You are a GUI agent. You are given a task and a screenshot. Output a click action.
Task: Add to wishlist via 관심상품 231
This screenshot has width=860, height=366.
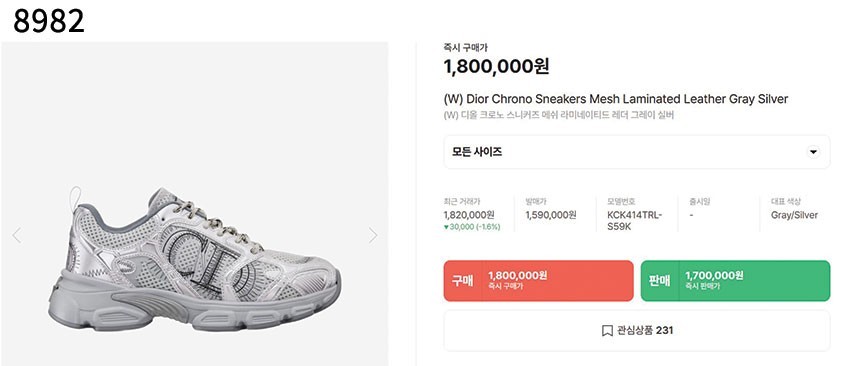[x=637, y=330]
